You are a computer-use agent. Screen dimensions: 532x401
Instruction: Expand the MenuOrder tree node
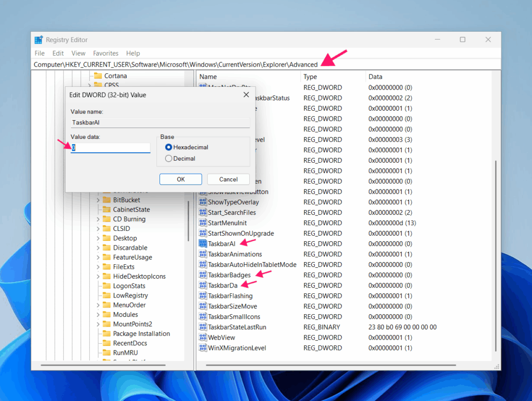tap(98, 305)
